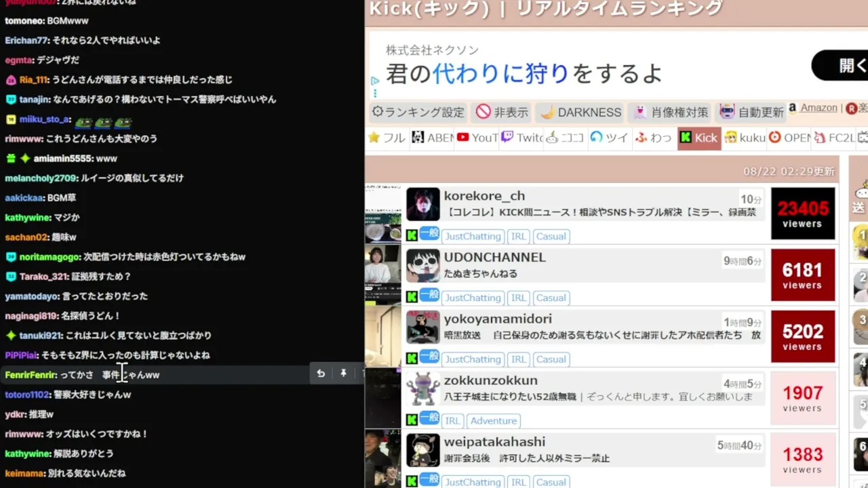The height and width of the screenshot is (488, 868).
Task: Switch to the ツイキャス tab
Action: coord(610,138)
